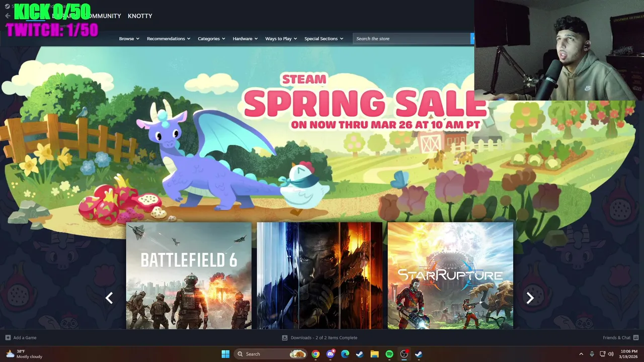Open the weather widget showing 38°F
Screen dimensions: 644x362
click(x=24, y=354)
